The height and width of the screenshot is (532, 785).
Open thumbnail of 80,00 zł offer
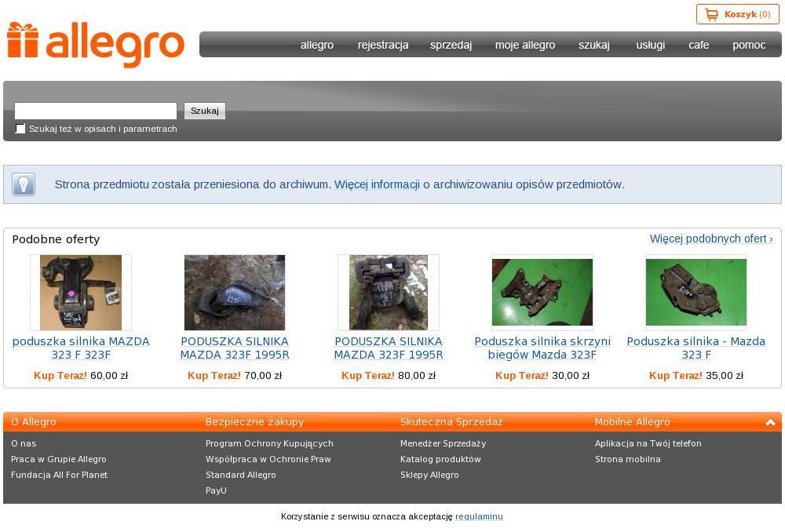389,292
